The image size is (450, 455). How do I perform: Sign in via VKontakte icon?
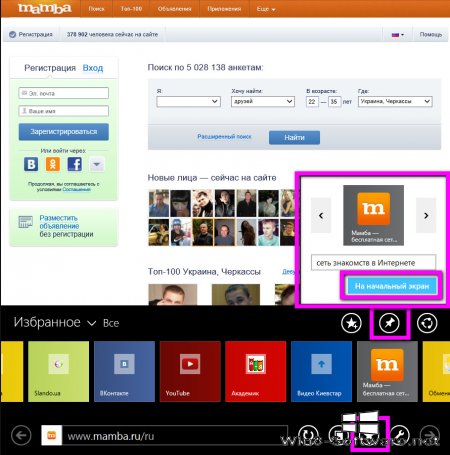coord(31,164)
